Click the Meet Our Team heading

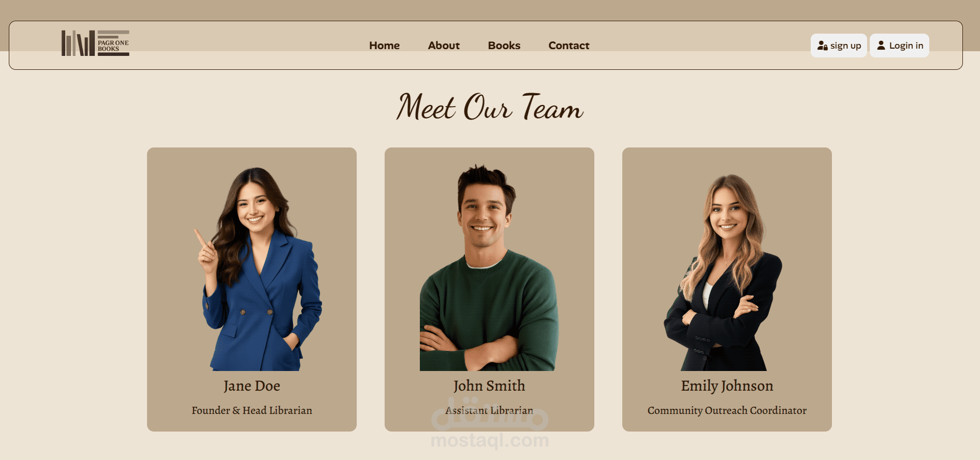pos(490,107)
